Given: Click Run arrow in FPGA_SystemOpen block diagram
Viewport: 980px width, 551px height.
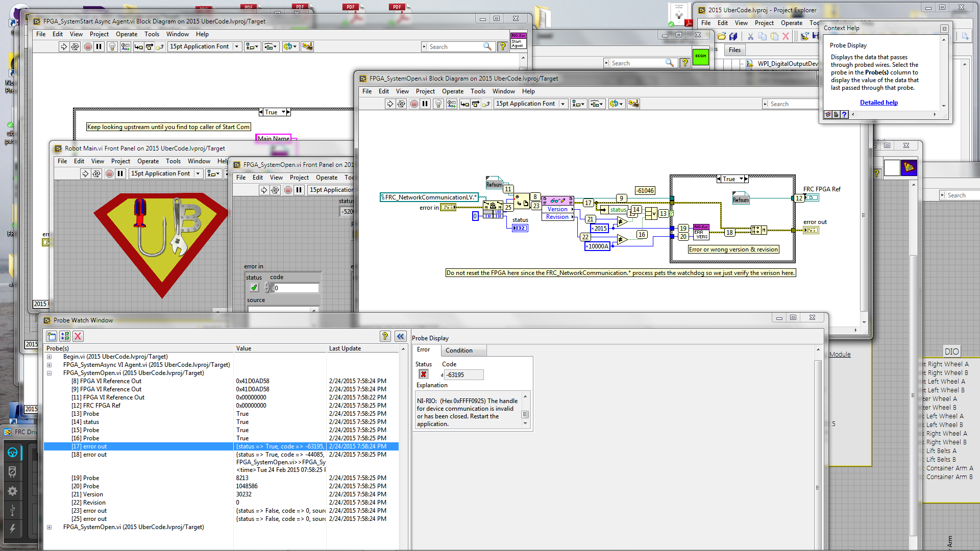Looking at the screenshot, I should [x=389, y=104].
